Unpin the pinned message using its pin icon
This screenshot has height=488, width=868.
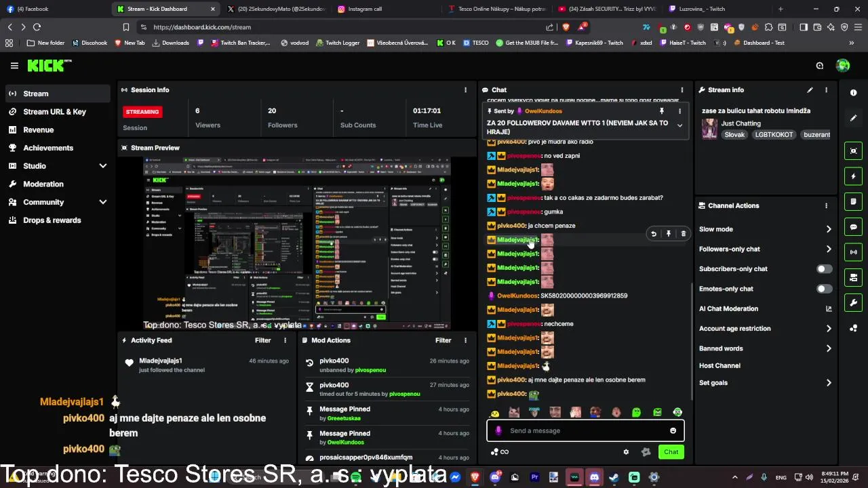662,111
